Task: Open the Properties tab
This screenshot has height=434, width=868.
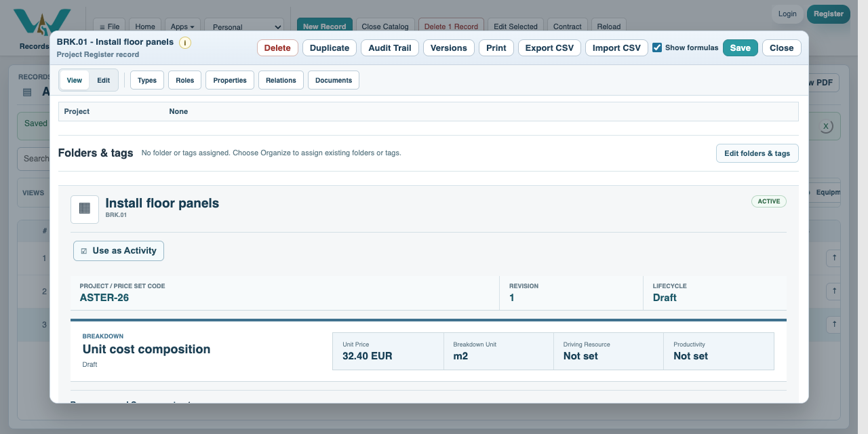Action: [230, 80]
